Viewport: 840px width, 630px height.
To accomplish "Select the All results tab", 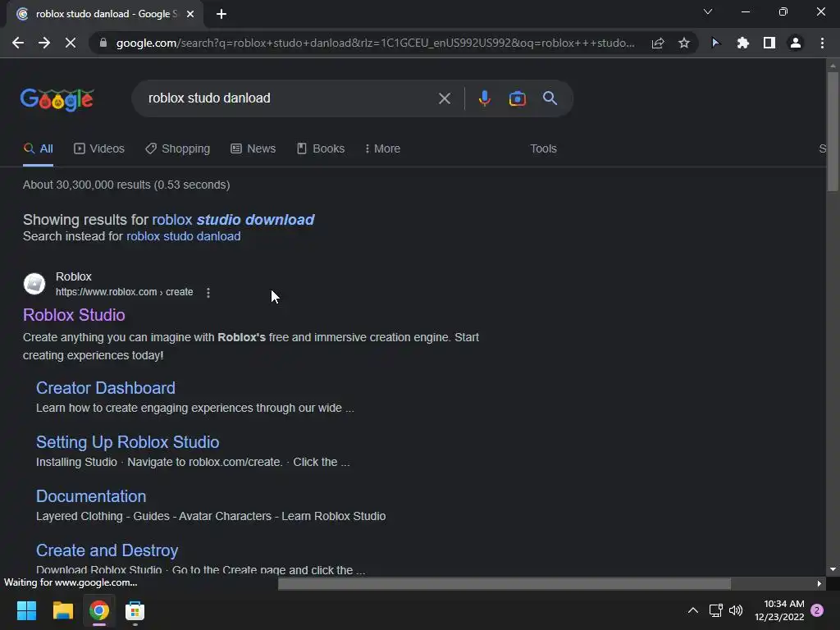I will click(38, 149).
